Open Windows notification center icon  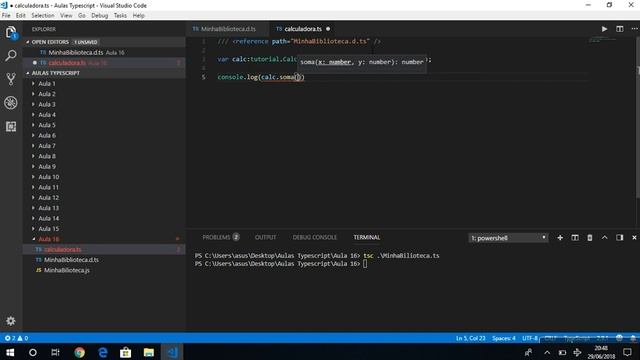point(628,352)
